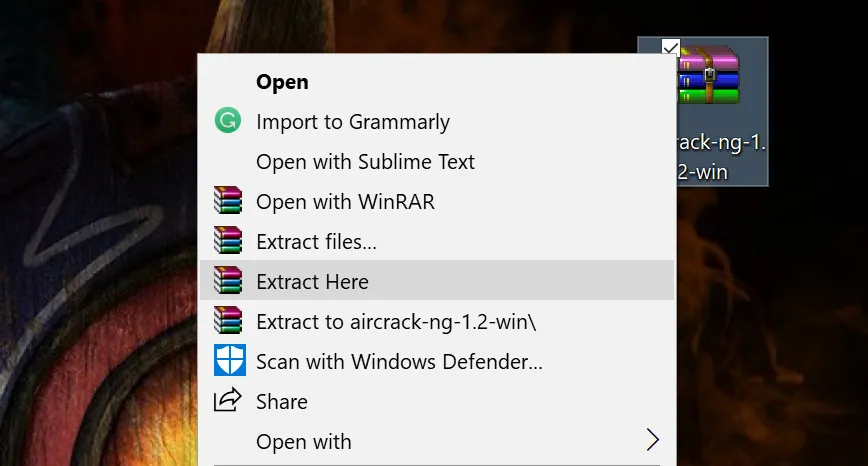Select Extract Here option

click(437, 281)
